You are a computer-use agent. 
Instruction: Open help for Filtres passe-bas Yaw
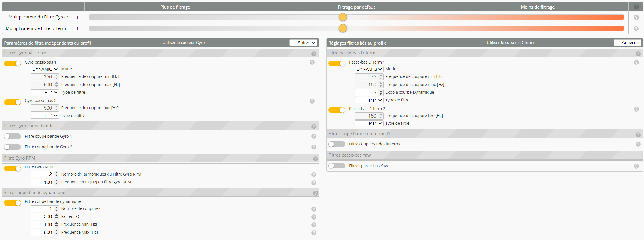click(x=636, y=166)
